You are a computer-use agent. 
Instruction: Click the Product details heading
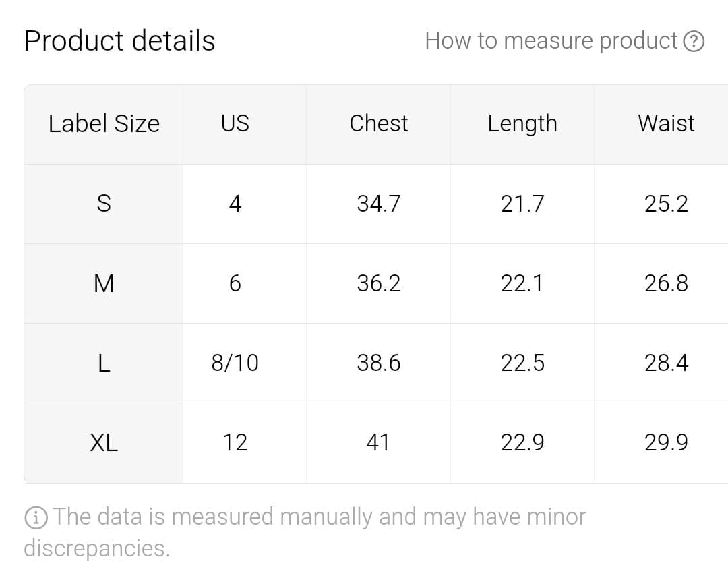[119, 40]
